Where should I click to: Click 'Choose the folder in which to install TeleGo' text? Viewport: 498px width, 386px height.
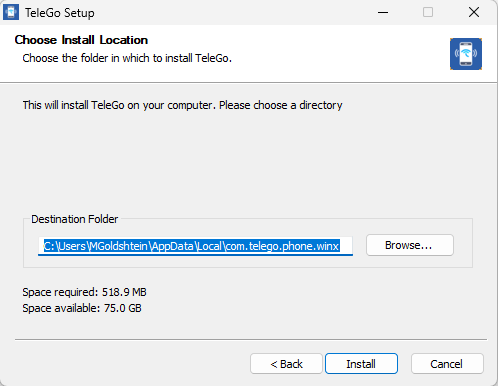[127, 58]
